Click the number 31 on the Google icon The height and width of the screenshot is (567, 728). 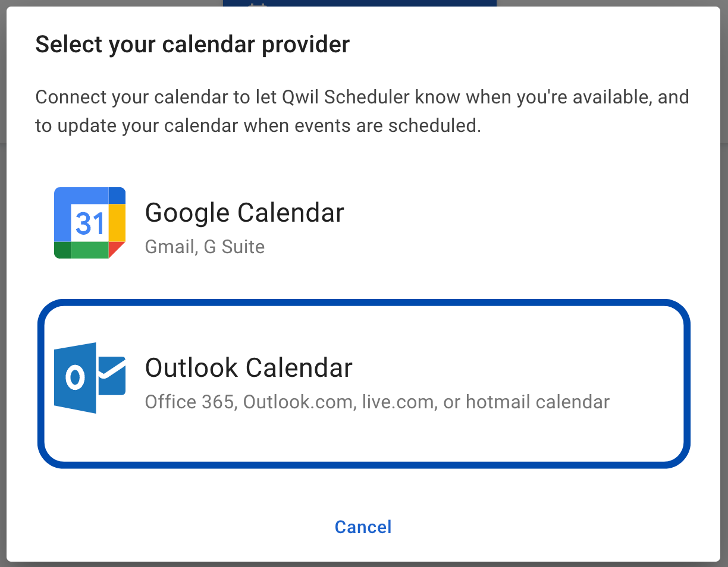point(90,224)
